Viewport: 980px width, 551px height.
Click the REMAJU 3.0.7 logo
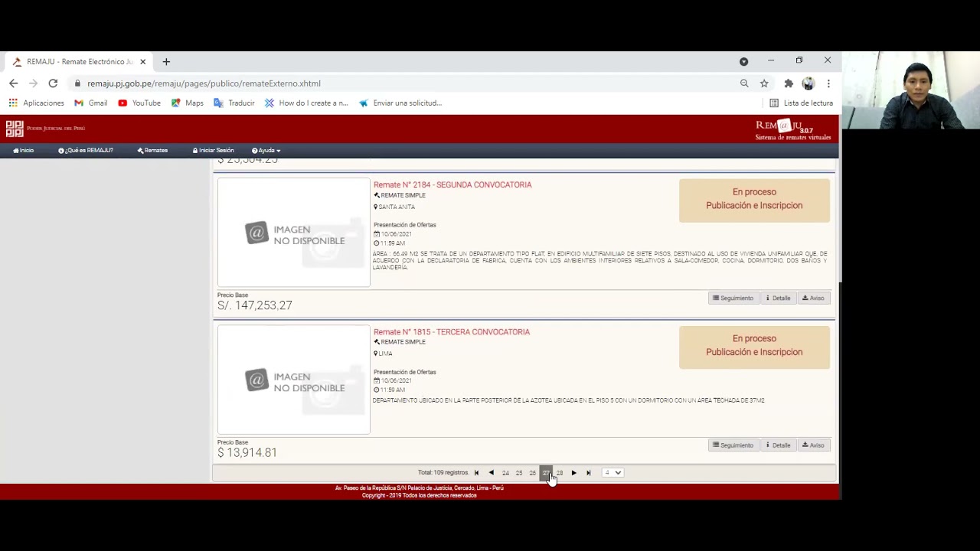pos(792,129)
